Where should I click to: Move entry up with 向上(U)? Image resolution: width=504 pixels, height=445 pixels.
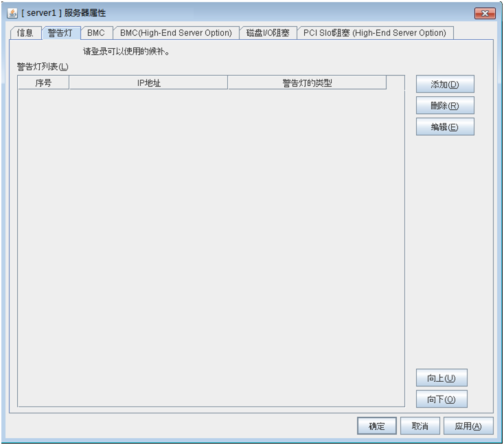(442, 378)
